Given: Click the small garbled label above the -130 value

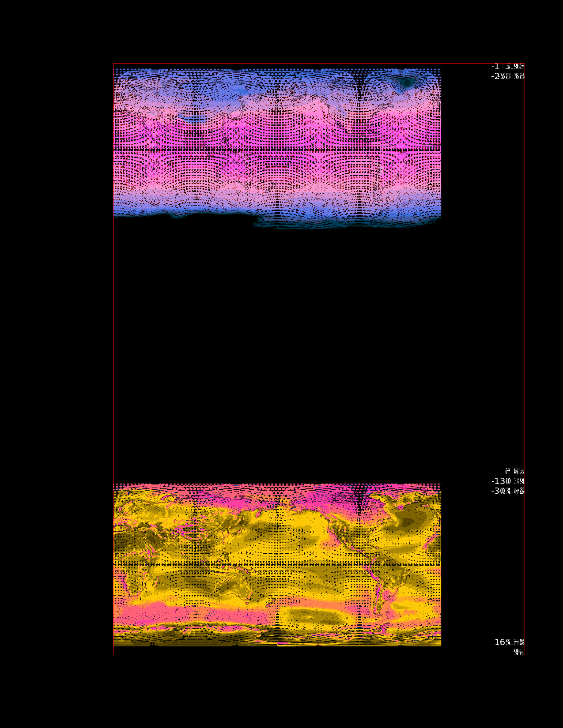Looking at the screenshot, I should click(514, 471).
